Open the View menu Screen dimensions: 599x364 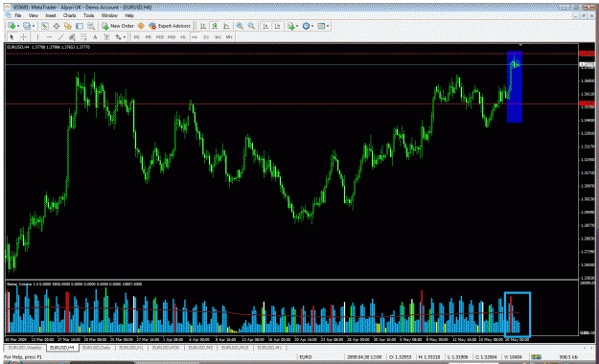click(x=34, y=15)
